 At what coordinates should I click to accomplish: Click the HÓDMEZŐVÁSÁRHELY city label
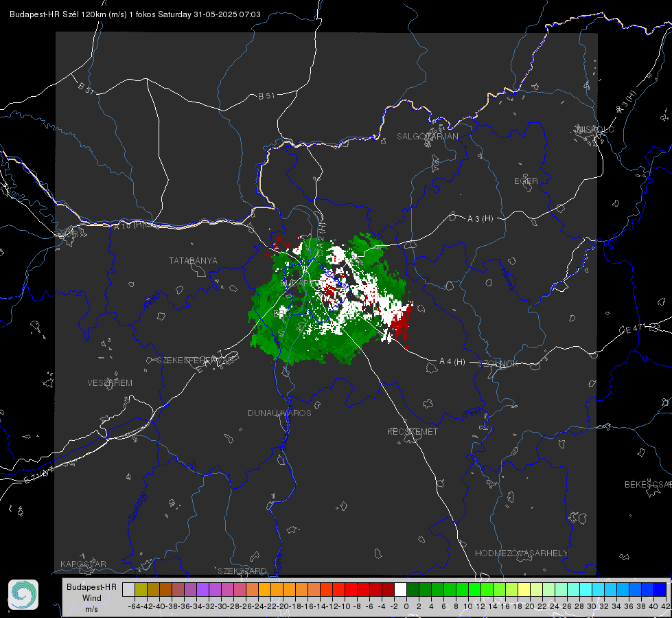[x=521, y=553]
